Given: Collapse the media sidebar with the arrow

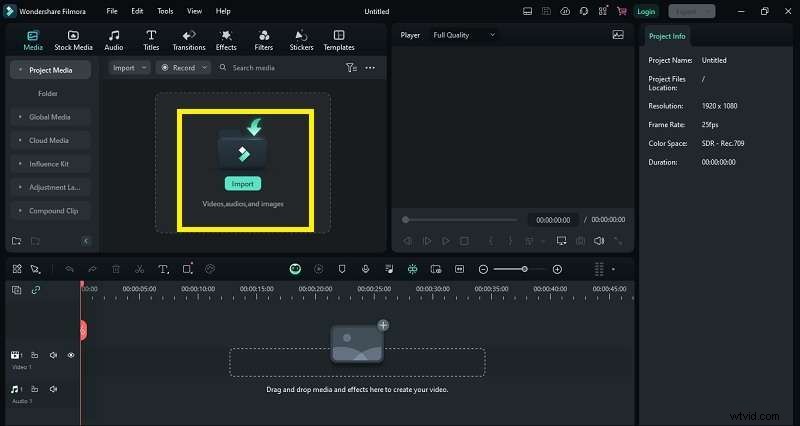Looking at the screenshot, I should [x=86, y=241].
